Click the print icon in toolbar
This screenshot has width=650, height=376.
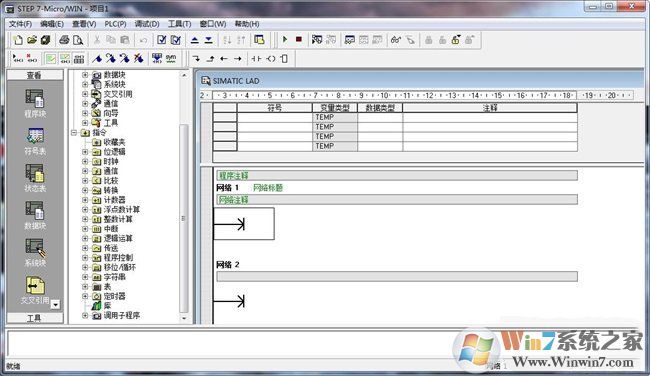(64, 40)
